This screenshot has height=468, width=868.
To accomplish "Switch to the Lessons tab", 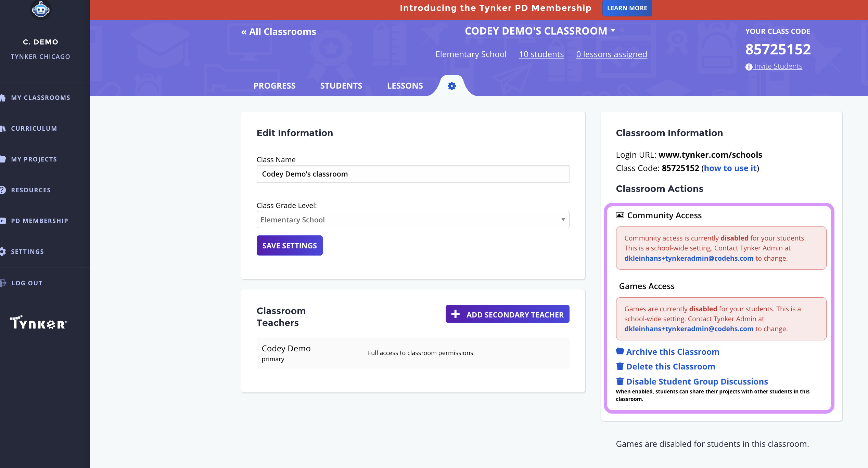I will [405, 86].
